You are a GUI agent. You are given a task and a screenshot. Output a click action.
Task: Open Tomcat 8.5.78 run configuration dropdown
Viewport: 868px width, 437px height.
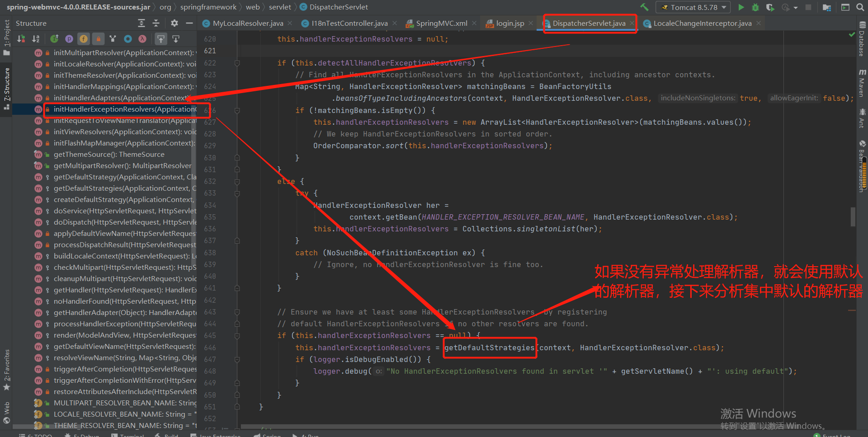tap(693, 7)
